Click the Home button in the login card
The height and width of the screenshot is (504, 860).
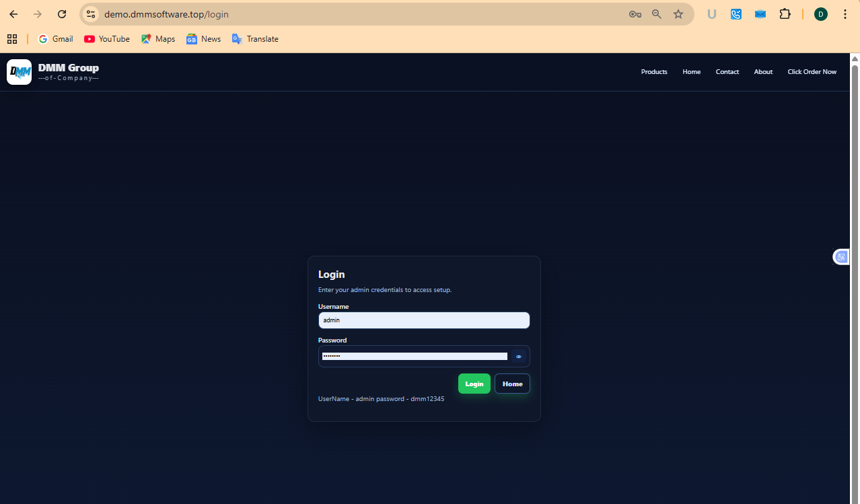(512, 383)
